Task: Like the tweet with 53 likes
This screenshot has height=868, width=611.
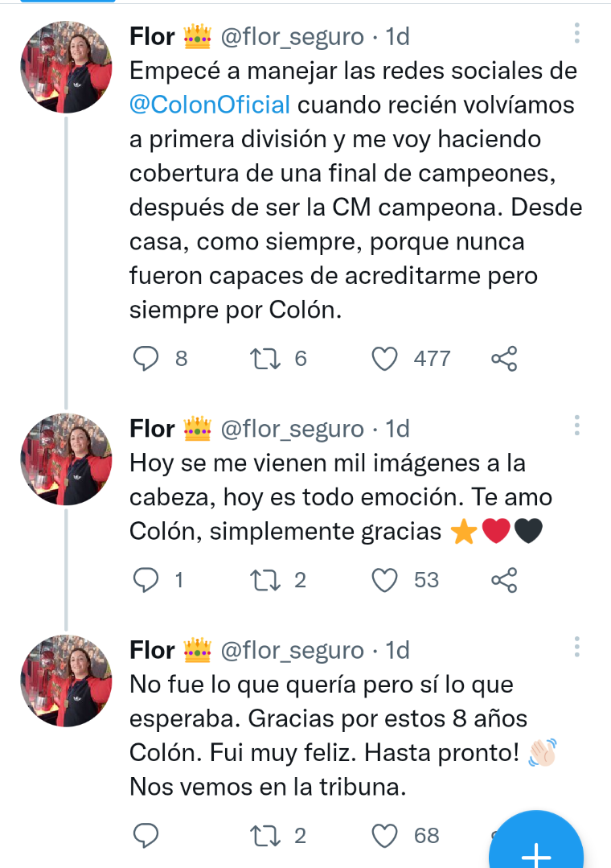Action: point(387,579)
